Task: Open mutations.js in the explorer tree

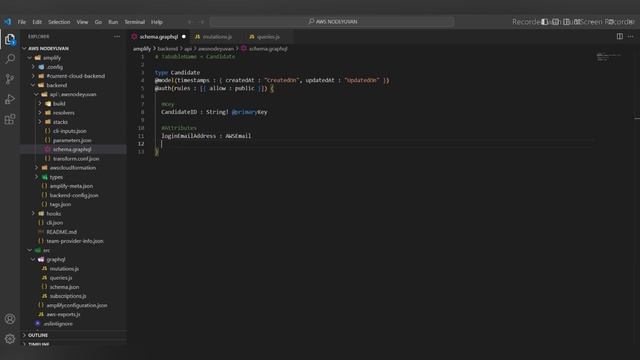Action: pos(64,269)
